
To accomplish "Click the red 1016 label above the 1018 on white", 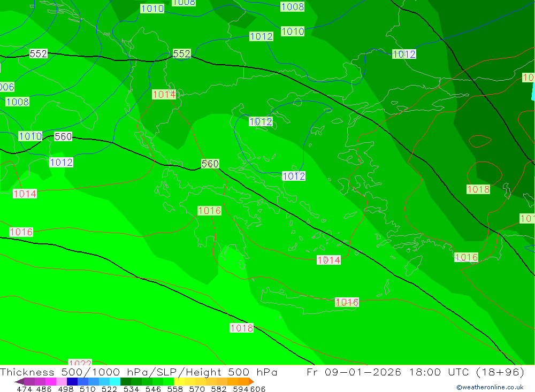I will point(347,302).
